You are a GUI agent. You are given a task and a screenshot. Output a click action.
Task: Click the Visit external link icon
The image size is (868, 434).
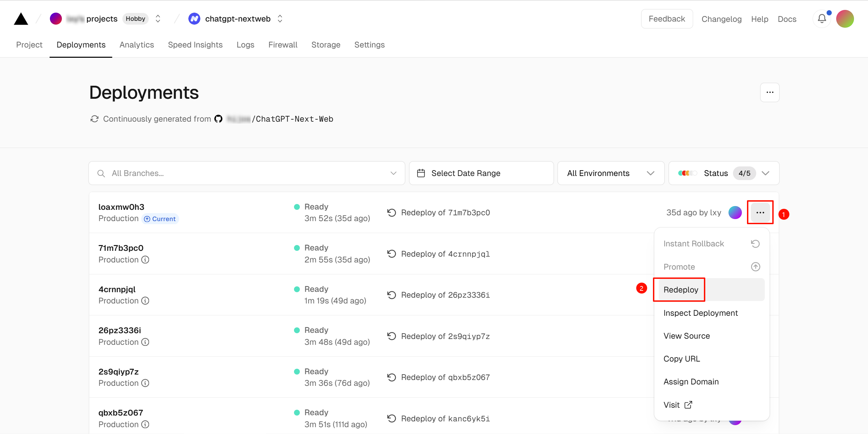(x=688, y=405)
